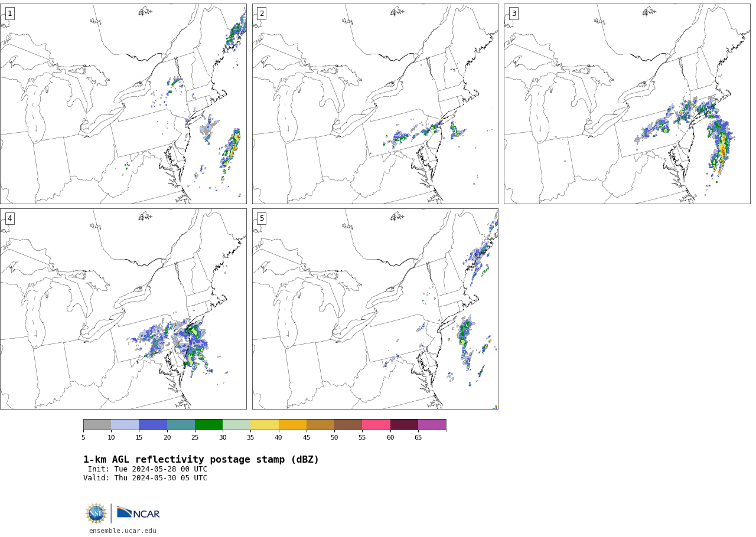756x537 pixels.
Task: Click the light blue 10-15 dBZ swatch
Action: click(x=125, y=425)
